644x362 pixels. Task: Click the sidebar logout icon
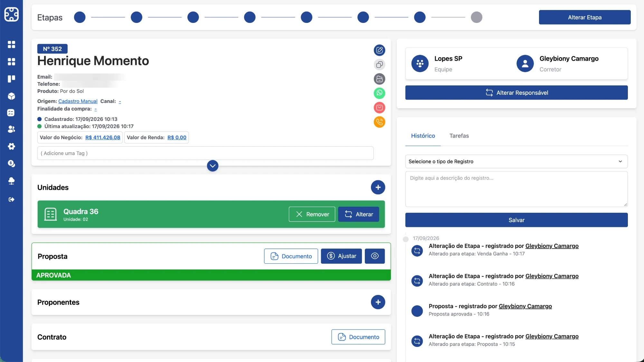(11, 200)
